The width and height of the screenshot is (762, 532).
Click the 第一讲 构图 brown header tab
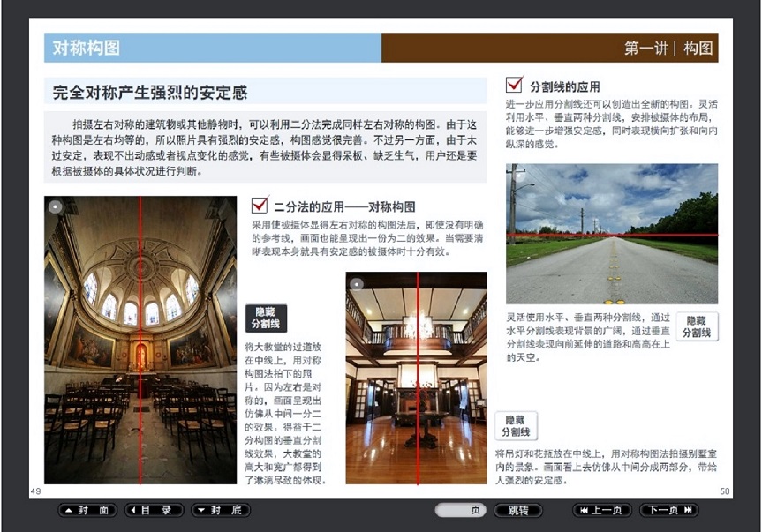pyautogui.click(x=549, y=48)
